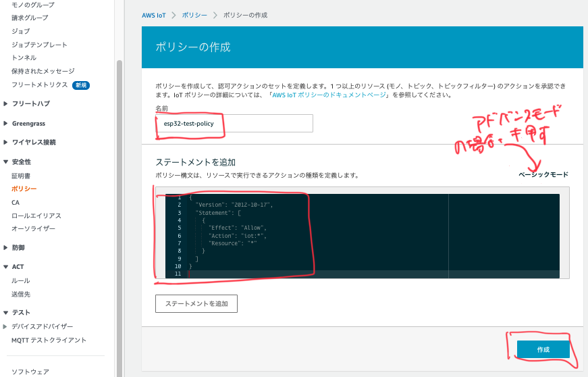Click the "Statement": [ line in editor
Image resolution: width=588 pixels, height=377 pixels.
218,213
